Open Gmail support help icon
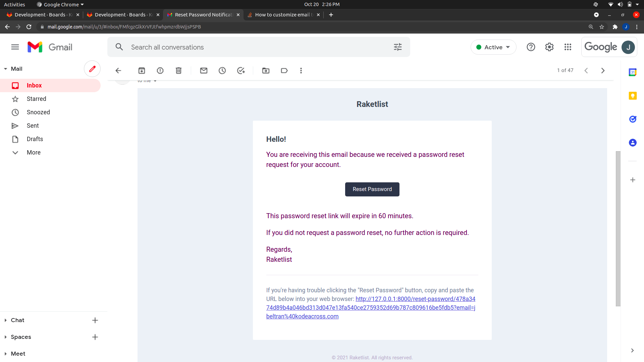 tap(531, 47)
